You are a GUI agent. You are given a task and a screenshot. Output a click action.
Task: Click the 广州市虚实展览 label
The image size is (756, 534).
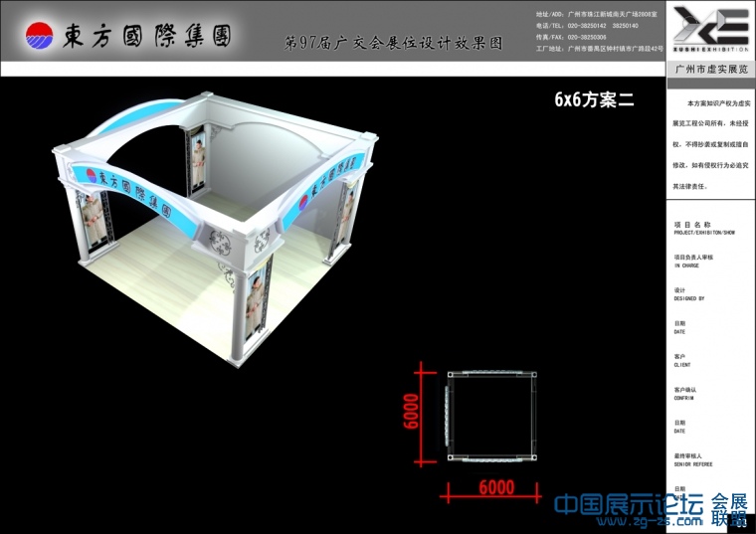(711, 70)
